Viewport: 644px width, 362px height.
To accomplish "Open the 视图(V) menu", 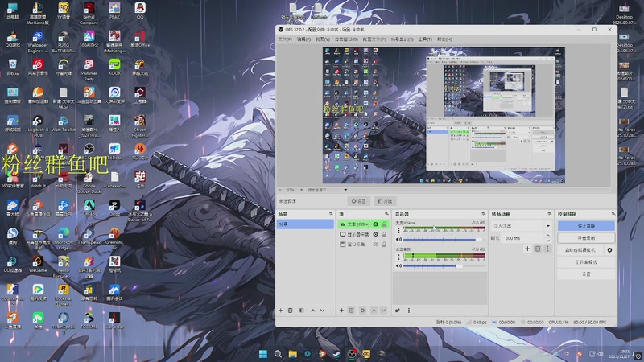I will click(323, 39).
